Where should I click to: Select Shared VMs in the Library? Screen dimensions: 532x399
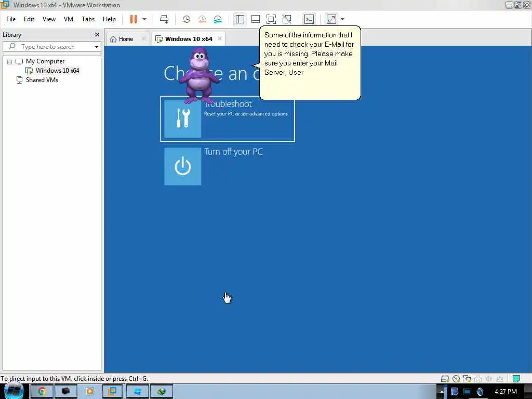(42, 80)
